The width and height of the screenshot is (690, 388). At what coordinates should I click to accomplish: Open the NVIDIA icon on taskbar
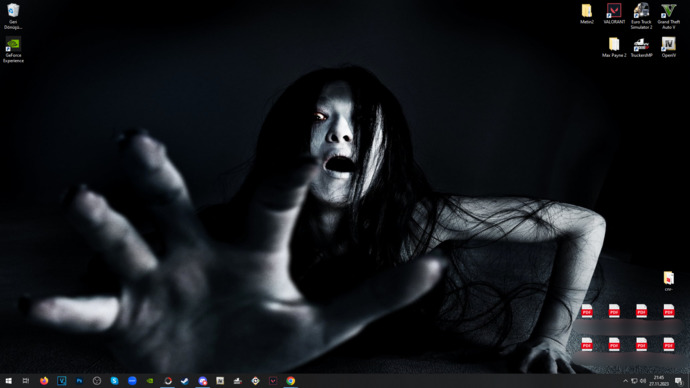[x=150, y=381]
